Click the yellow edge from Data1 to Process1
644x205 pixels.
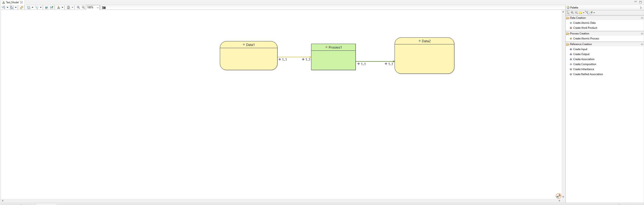point(294,57)
